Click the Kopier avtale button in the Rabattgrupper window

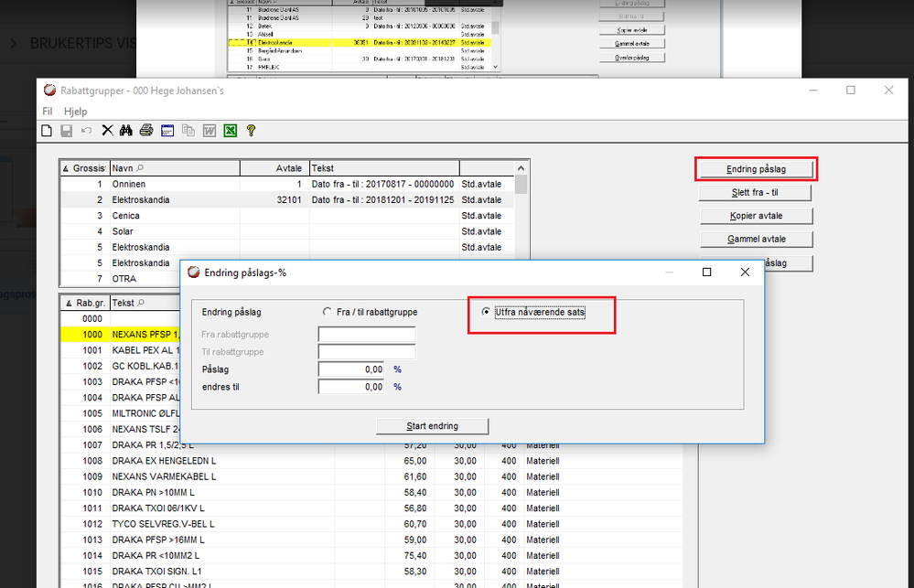pos(756,216)
